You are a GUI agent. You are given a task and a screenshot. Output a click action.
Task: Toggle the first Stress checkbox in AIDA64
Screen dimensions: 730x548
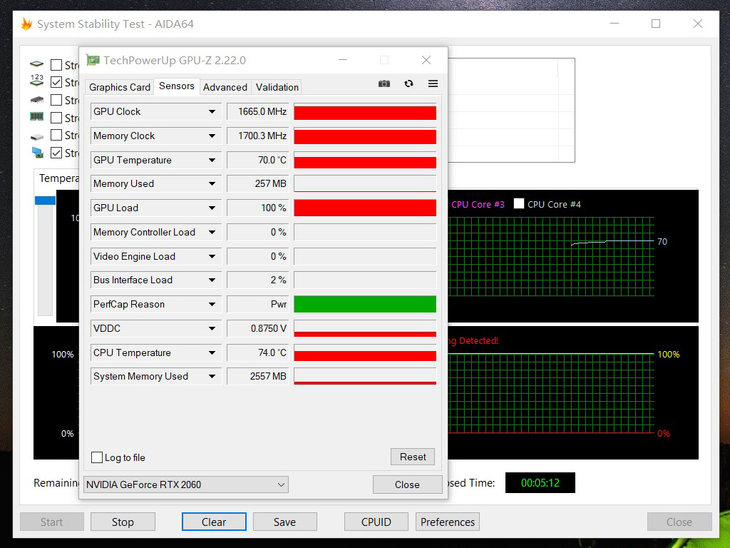pos(56,65)
